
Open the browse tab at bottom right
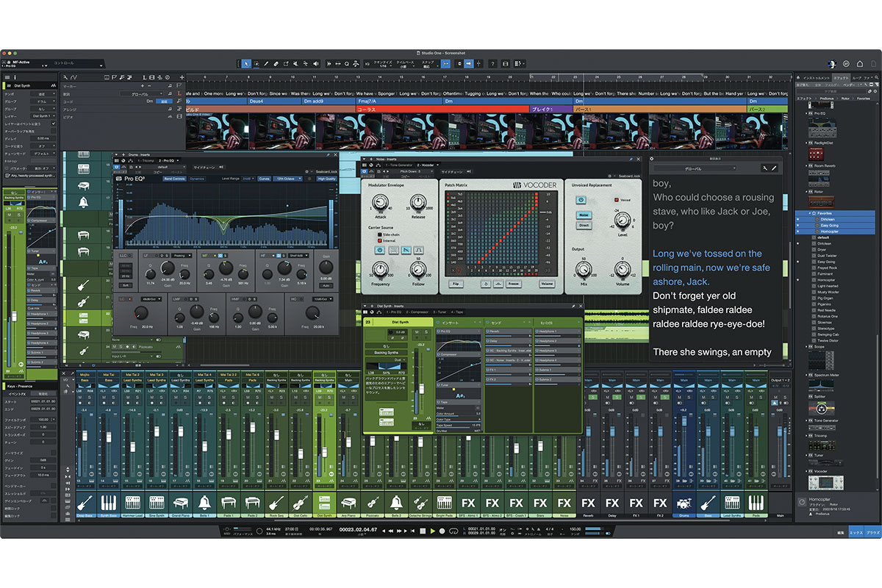(x=872, y=531)
